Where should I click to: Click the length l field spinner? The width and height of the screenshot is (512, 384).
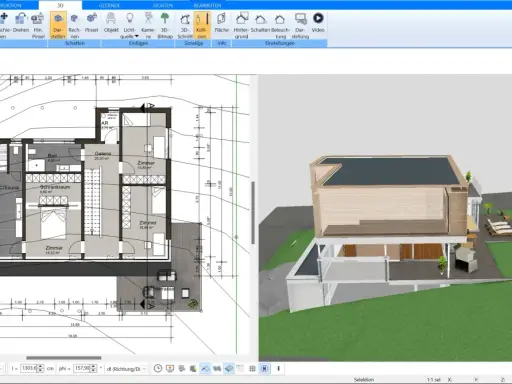(x=41, y=368)
